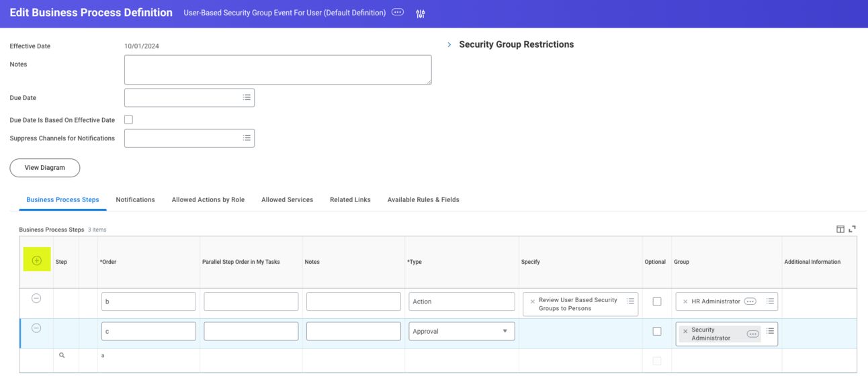Image resolution: width=868 pixels, height=382 pixels.
Task: Open the table column settings icon
Action: tap(840, 229)
